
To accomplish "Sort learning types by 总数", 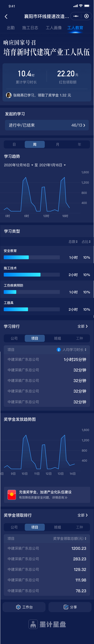I will [73, 242].
